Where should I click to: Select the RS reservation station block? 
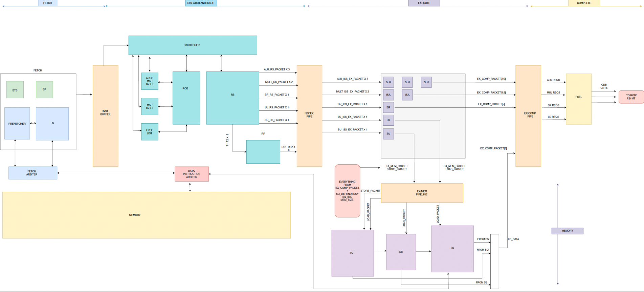click(232, 98)
